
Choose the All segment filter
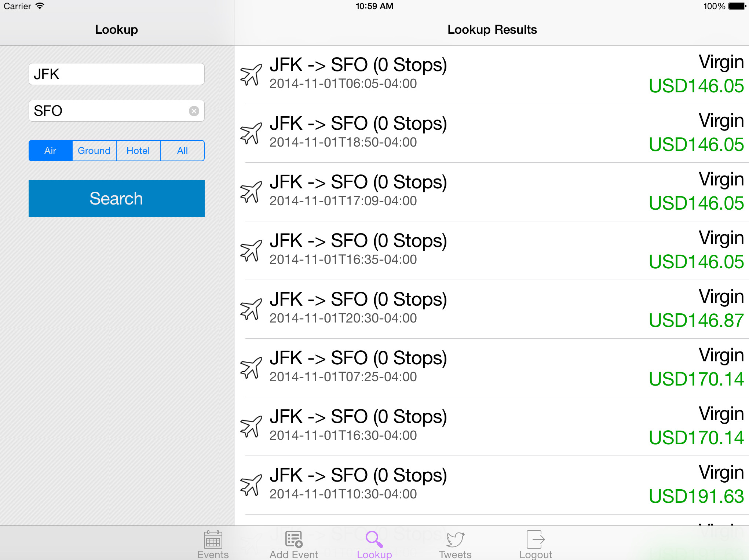click(x=182, y=151)
